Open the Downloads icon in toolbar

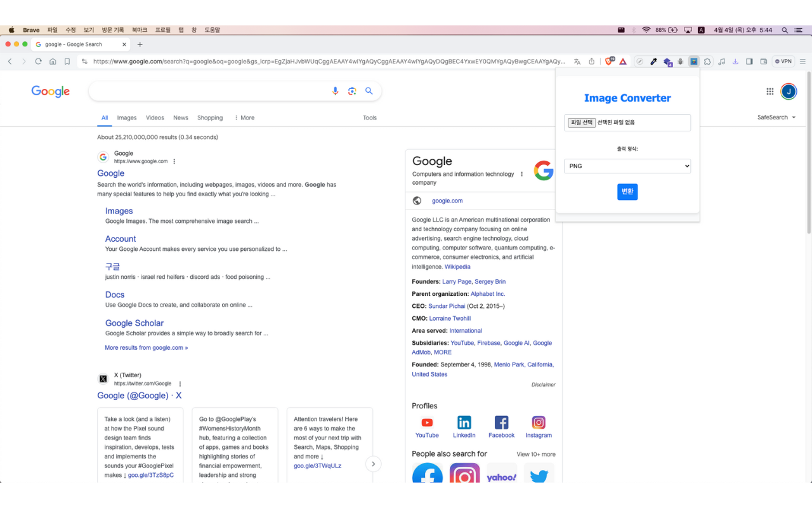(x=735, y=62)
